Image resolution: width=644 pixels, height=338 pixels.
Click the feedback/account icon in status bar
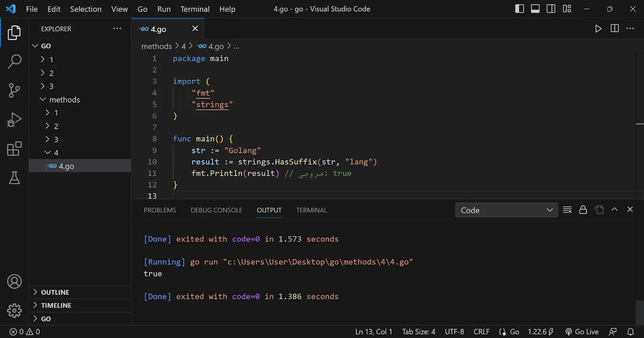613,332
